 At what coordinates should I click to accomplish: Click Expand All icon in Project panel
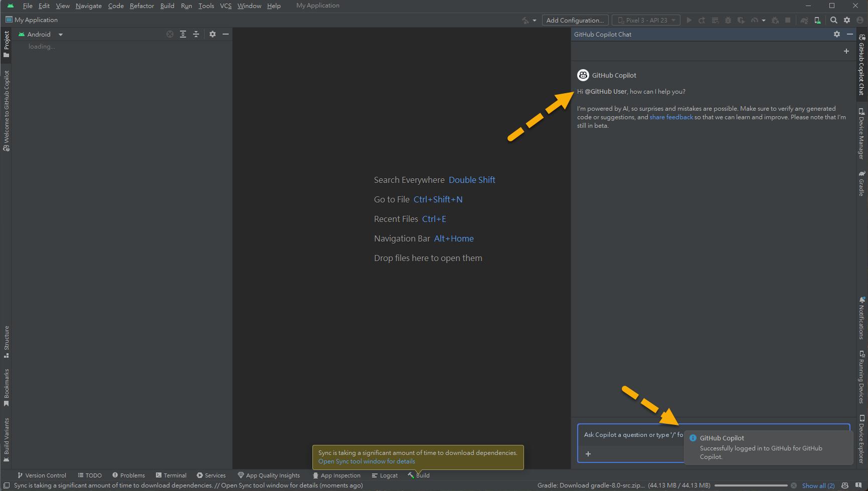point(183,34)
